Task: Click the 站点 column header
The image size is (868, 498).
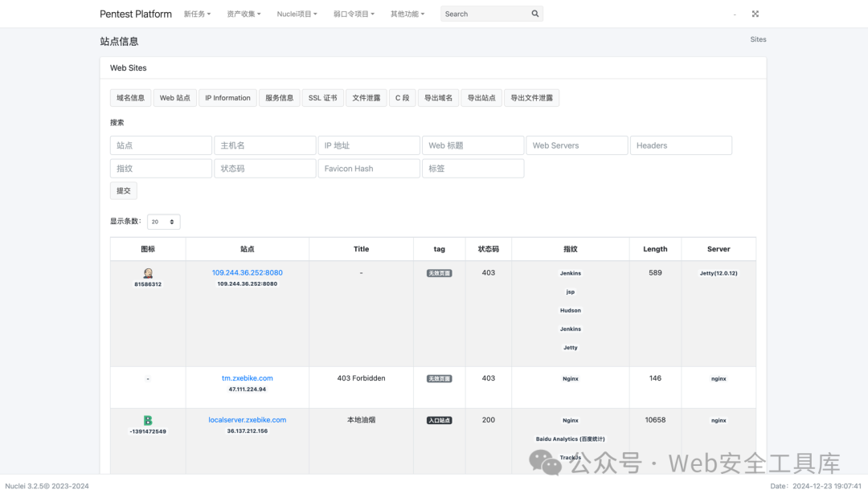Action: click(248, 249)
